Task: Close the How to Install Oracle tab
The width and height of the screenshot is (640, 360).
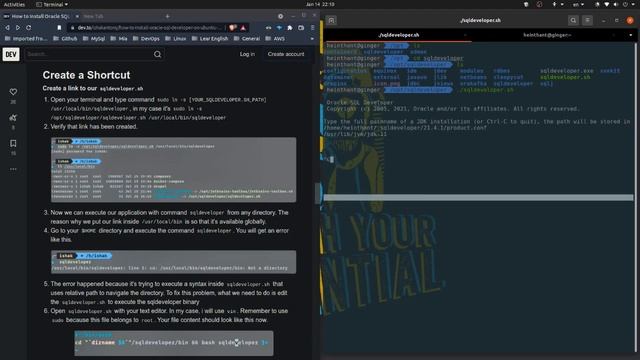Action: tap(77, 16)
